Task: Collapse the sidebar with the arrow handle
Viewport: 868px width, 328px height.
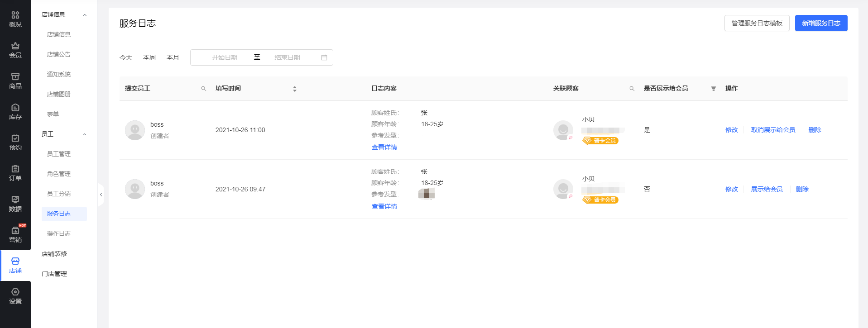Action: pyautogui.click(x=101, y=195)
